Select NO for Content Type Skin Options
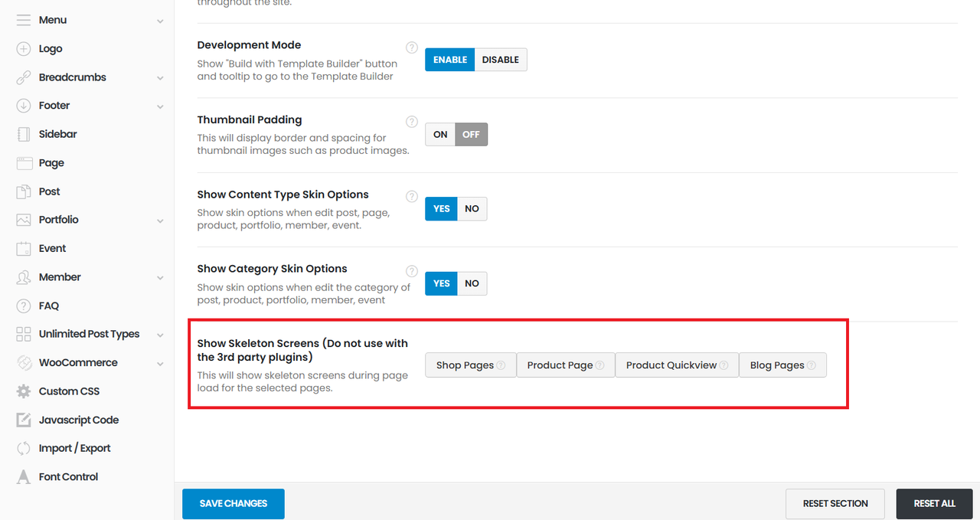This screenshot has width=980, height=520. [472, 209]
